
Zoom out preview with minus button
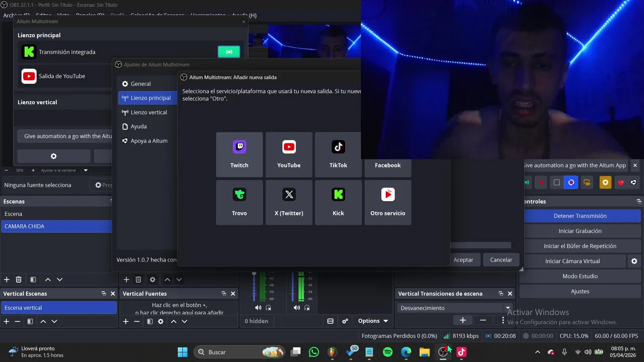(x=7, y=170)
